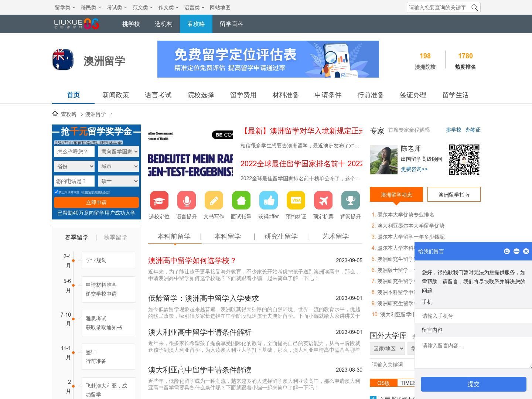
Task: Close the 给我们留言 message panel
Action: (x=526, y=251)
